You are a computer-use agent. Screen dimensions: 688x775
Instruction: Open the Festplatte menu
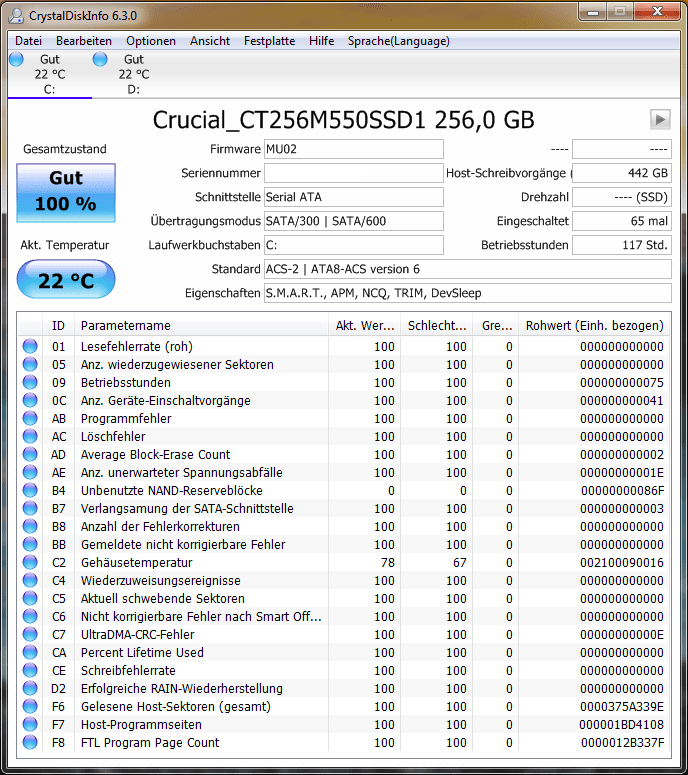tap(269, 41)
